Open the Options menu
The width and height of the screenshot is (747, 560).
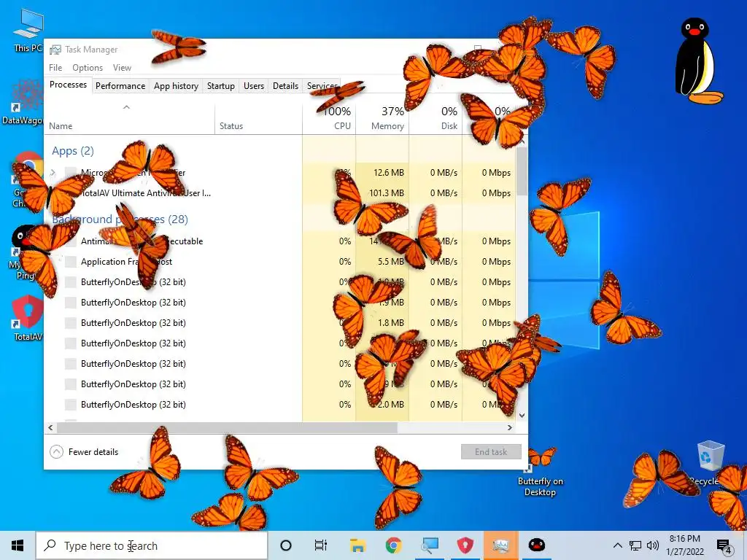coord(88,68)
